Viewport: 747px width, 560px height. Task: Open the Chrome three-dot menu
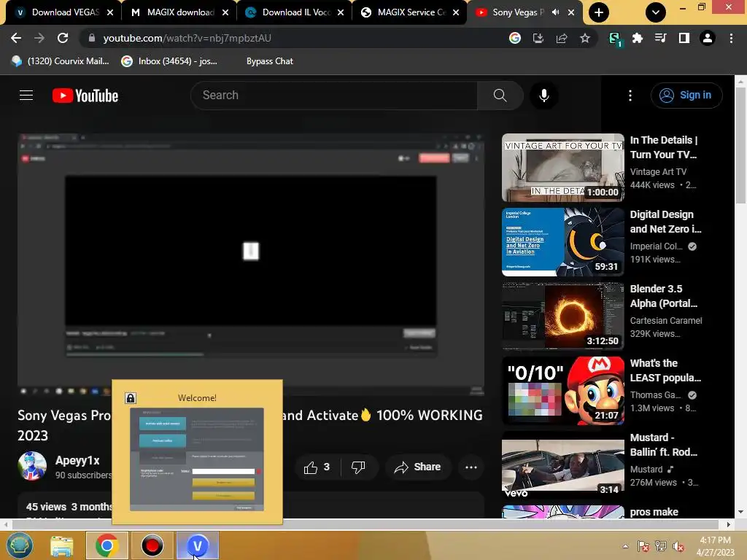[731, 38]
